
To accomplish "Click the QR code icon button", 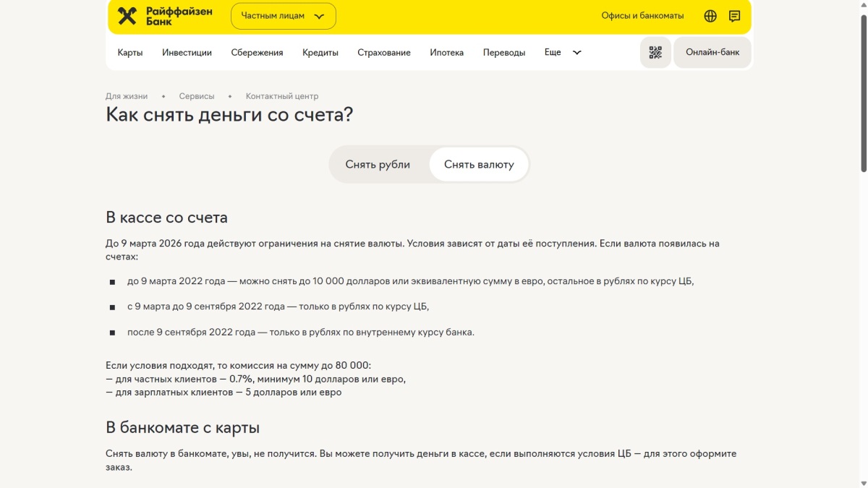I will click(655, 52).
